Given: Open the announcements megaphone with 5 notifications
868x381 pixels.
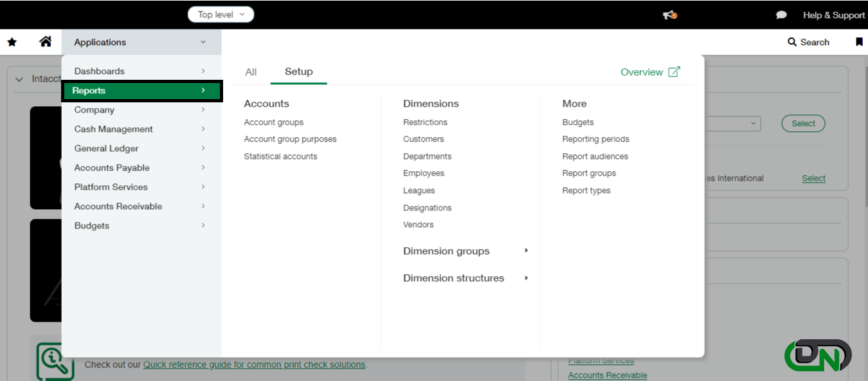Looking at the screenshot, I should (x=669, y=14).
